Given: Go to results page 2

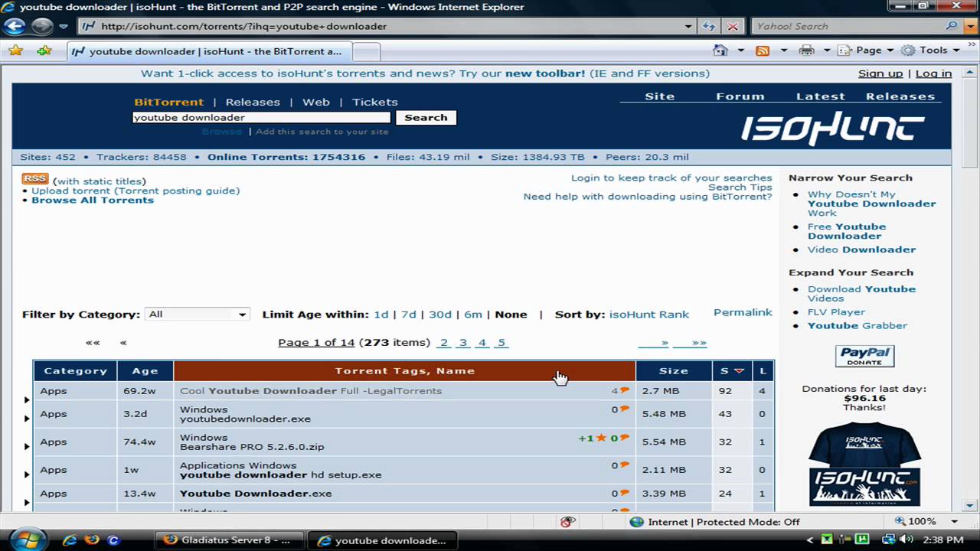Looking at the screenshot, I should click(x=443, y=343).
